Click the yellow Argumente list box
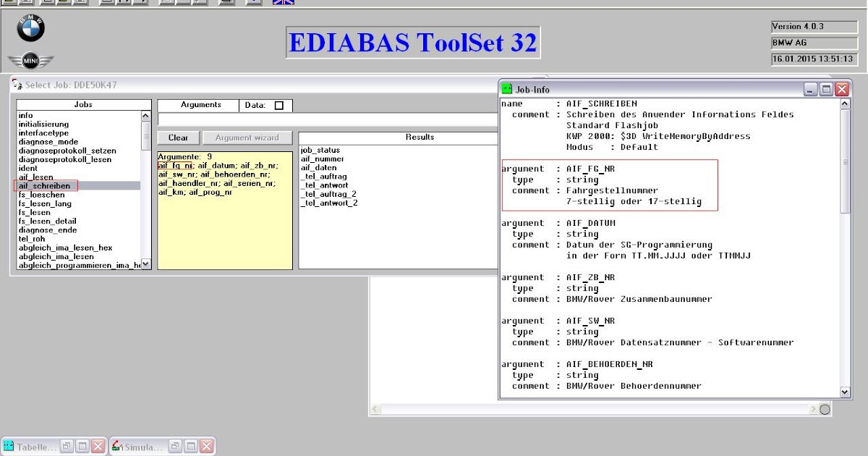868x456 pixels. (225, 210)
